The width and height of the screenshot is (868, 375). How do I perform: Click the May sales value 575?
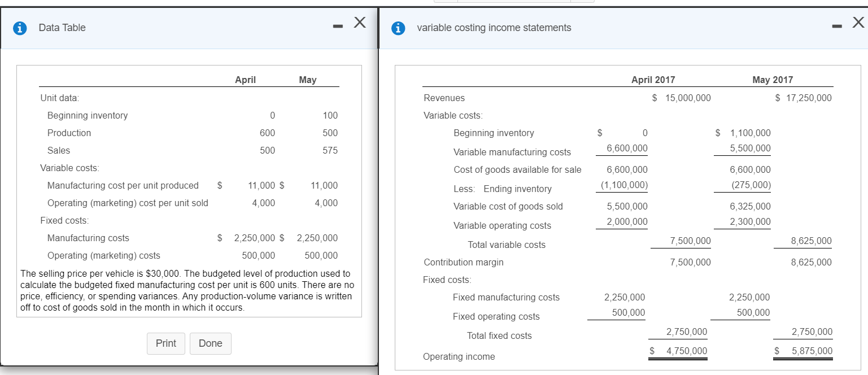pyautogui.click(x=330, y=150)
